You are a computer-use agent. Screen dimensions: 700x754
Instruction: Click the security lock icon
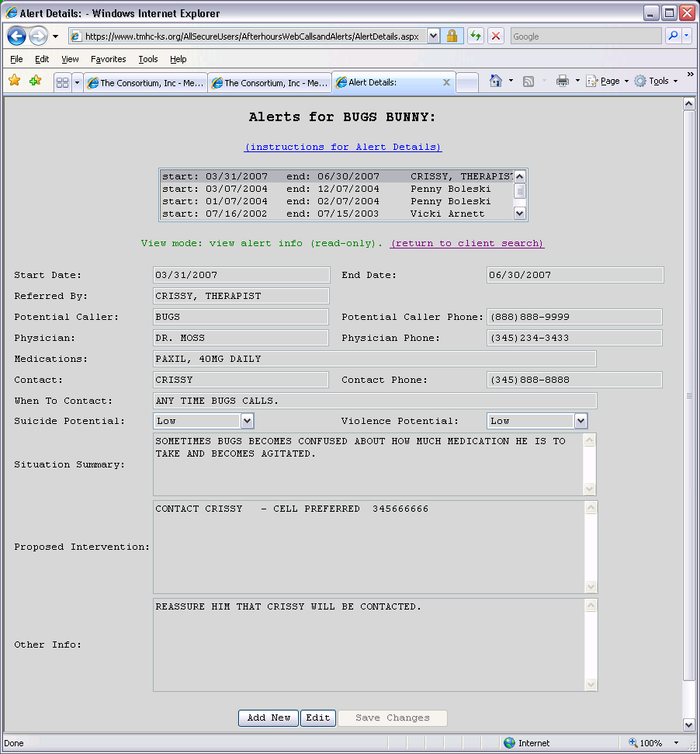coord(452,36)
